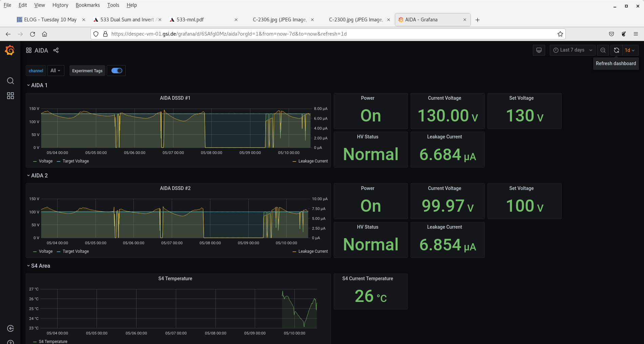Click the Grafana logo home icon
This screenshot has width=644, height=344.
10,50
